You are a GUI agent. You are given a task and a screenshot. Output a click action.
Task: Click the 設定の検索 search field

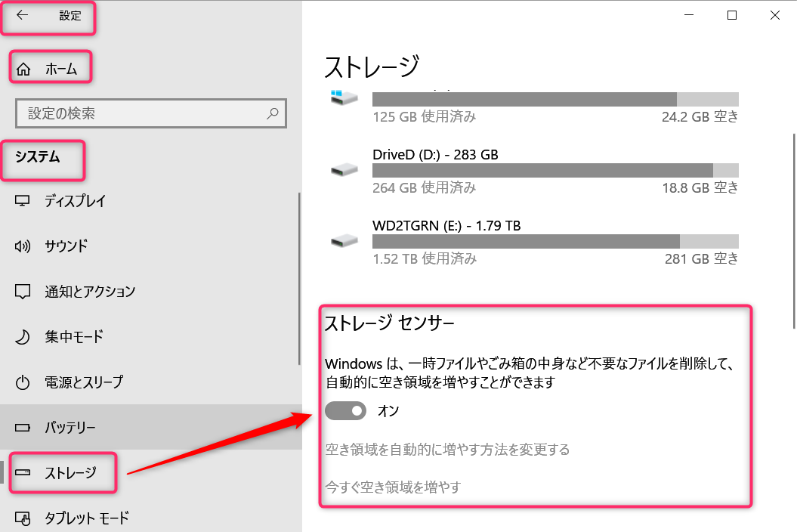151,113
